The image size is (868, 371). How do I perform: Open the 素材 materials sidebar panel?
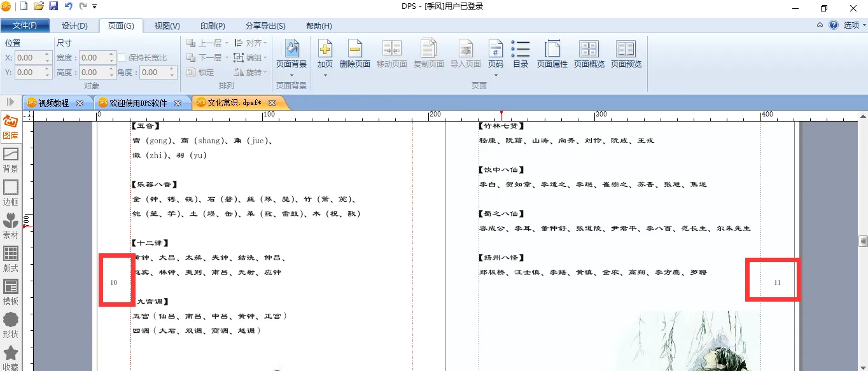(11, 226)
